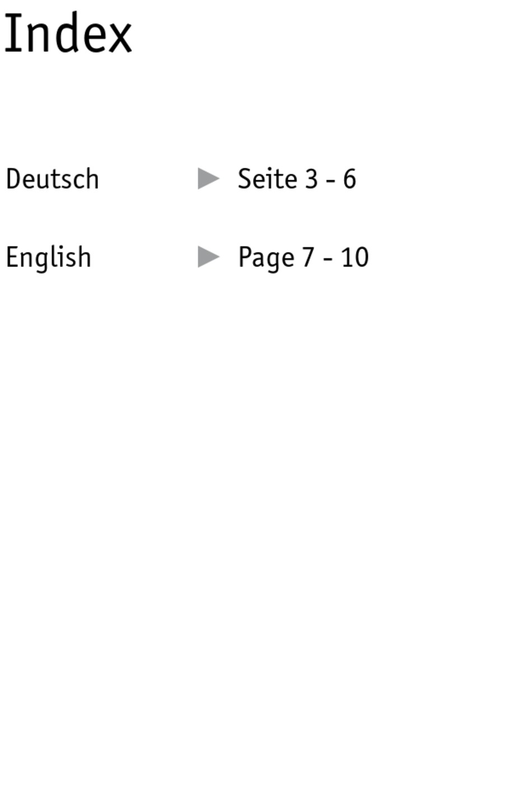Image resolution: width=532 pixels, height=785 pixels.
Task: Click the capital E in English
Action: pyautogui.click(x=13, y=258)
